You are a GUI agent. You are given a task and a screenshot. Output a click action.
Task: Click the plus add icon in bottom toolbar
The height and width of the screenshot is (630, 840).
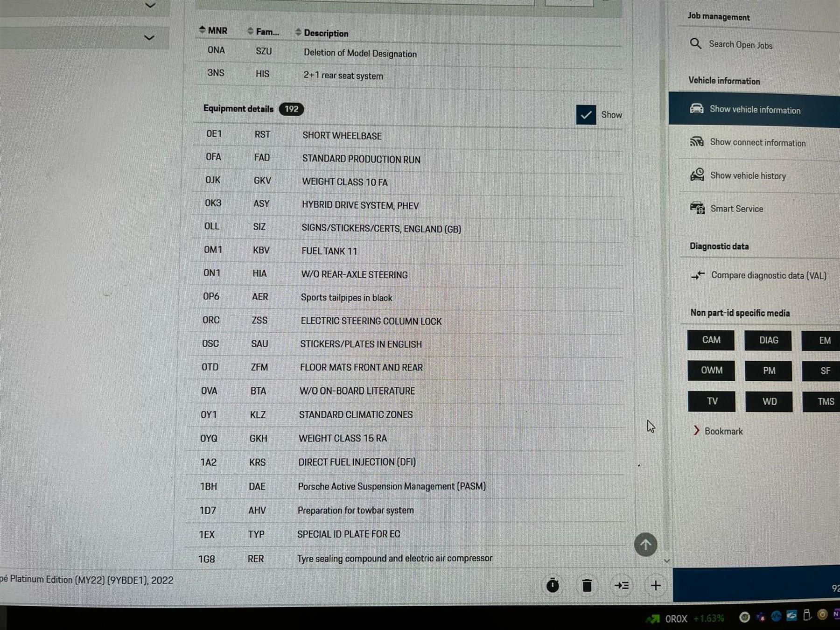point(655,585)
